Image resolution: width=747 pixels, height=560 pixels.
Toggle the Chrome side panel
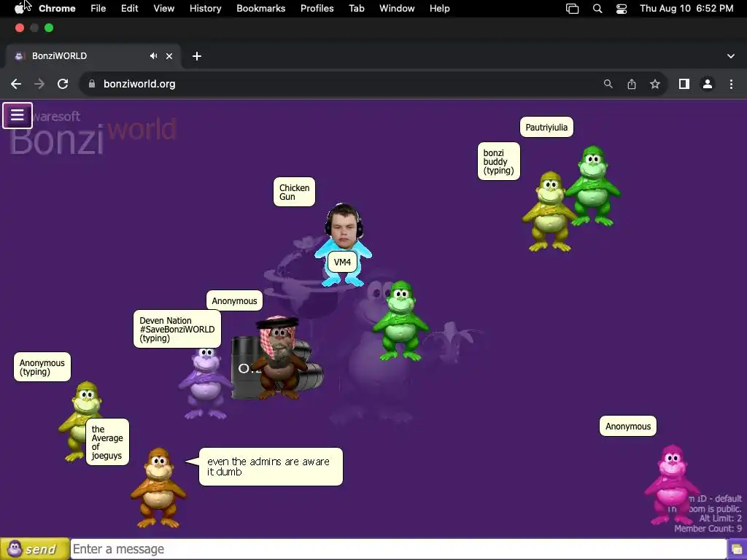684,84
